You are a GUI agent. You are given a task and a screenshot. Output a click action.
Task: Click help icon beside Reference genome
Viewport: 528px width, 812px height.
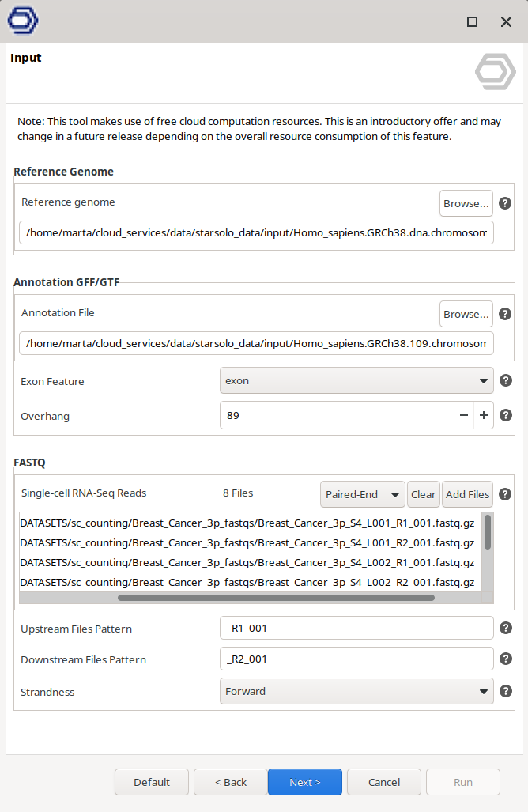505,203
